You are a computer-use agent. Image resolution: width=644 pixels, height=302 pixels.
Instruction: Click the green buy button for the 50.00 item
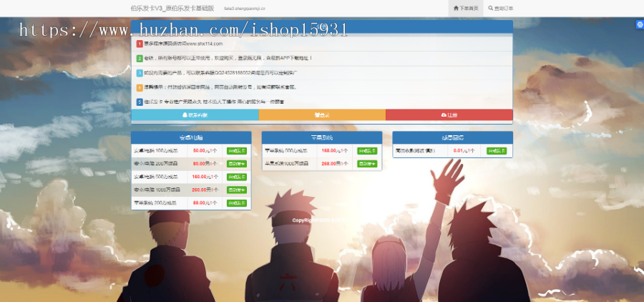[x=237, y=151]
